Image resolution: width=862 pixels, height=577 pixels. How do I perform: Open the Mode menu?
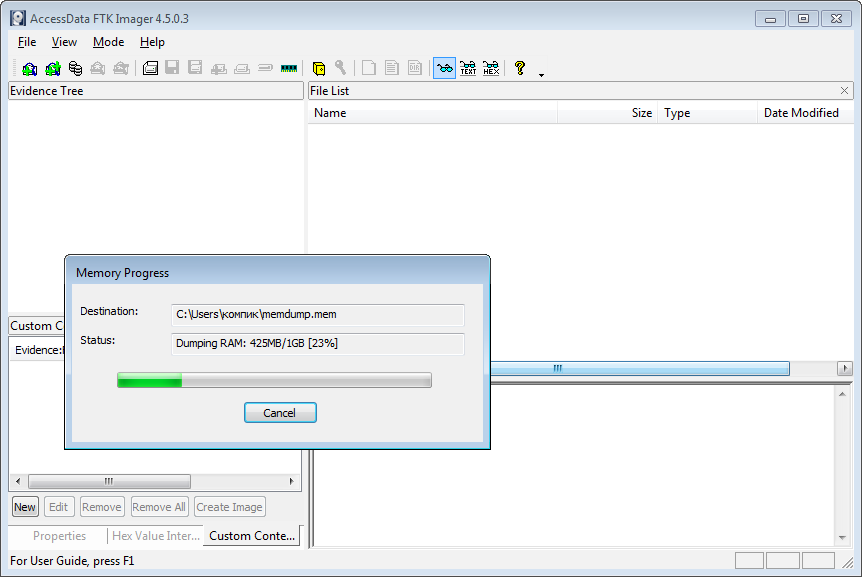108,42
